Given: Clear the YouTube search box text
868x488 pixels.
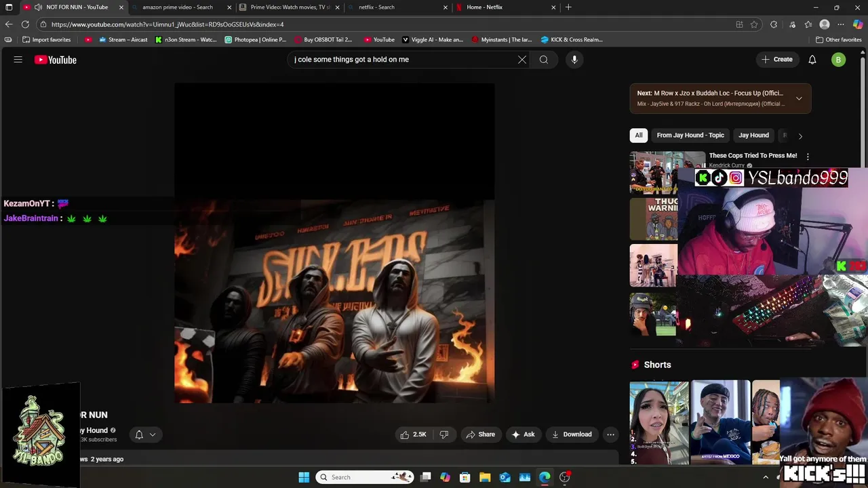Looking at the screenshot, I should tap(522, 60).
